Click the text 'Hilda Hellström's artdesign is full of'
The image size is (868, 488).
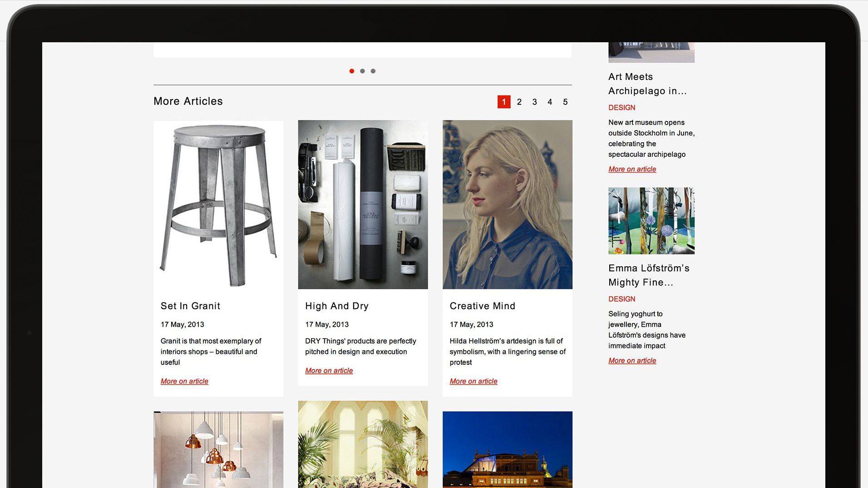tap(506, 341)
